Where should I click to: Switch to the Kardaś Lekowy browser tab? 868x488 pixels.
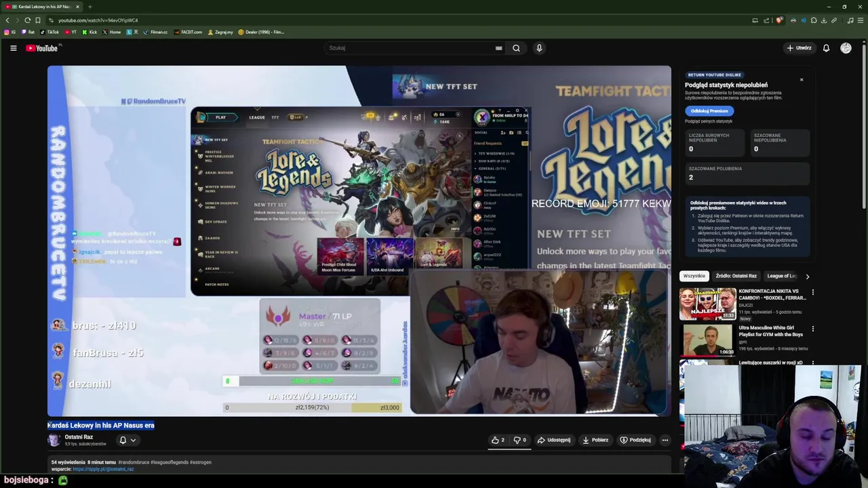42,7
